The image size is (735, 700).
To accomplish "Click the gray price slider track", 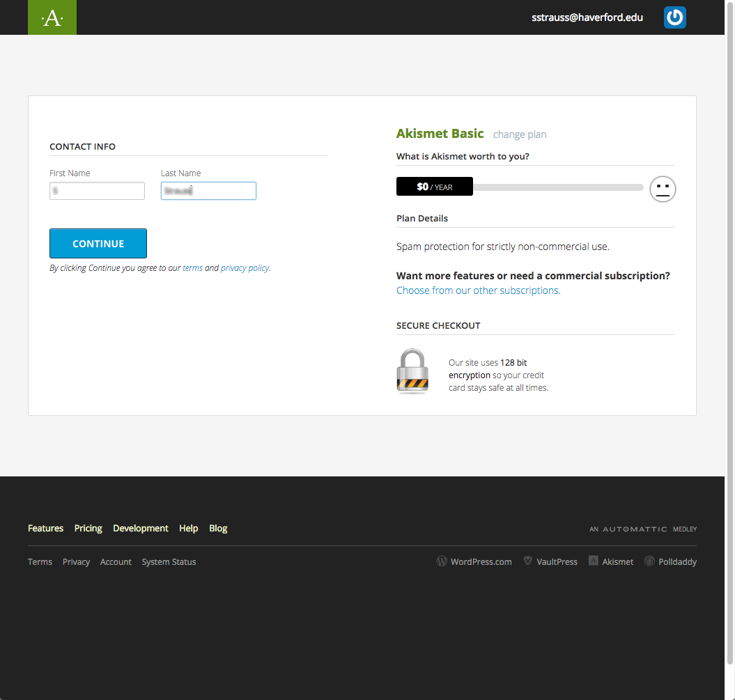I will point(558,187).
